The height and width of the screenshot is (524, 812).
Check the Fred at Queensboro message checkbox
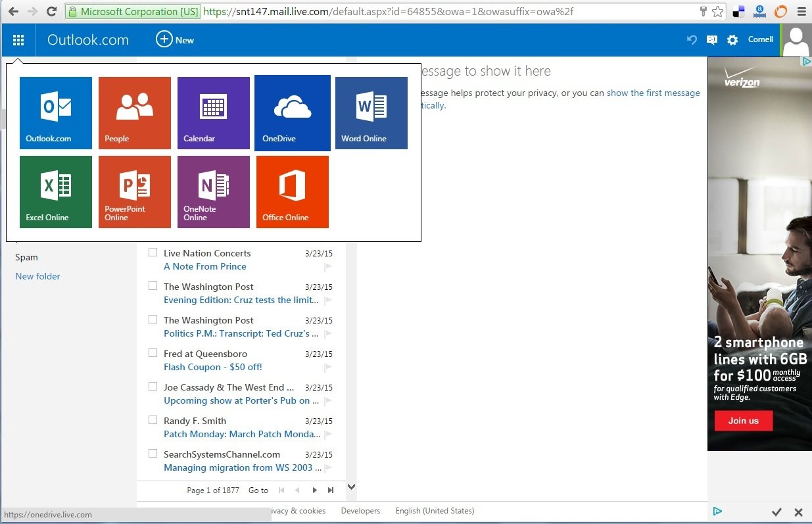click(x=153, y=353)
